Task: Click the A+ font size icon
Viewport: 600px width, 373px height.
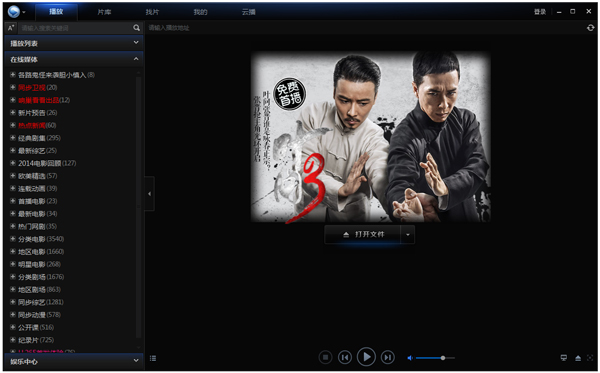Action: [11, 28]
